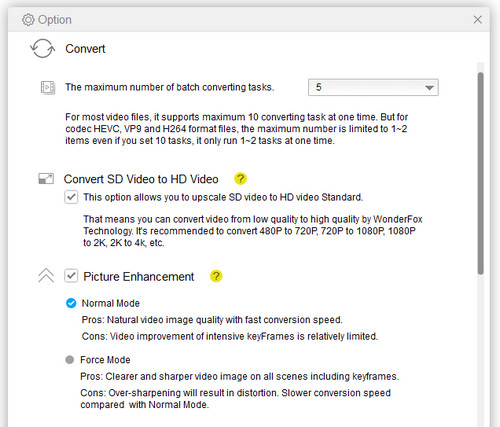Image resolution: width=500 pixels, height=427 pixels.
Task: Collapse Picture Enhancement with double chevron
Action: point(46,276)
